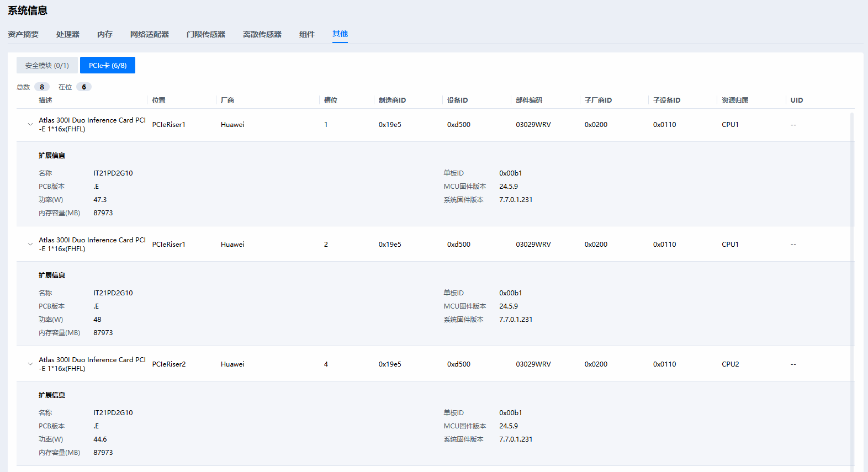The image size is (868, 472).
Task: Click the 槽位 column header
Action: 330,100
